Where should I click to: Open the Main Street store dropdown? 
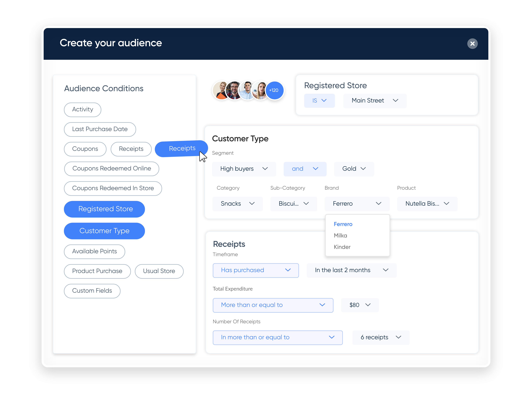click(x=374, y=101)
